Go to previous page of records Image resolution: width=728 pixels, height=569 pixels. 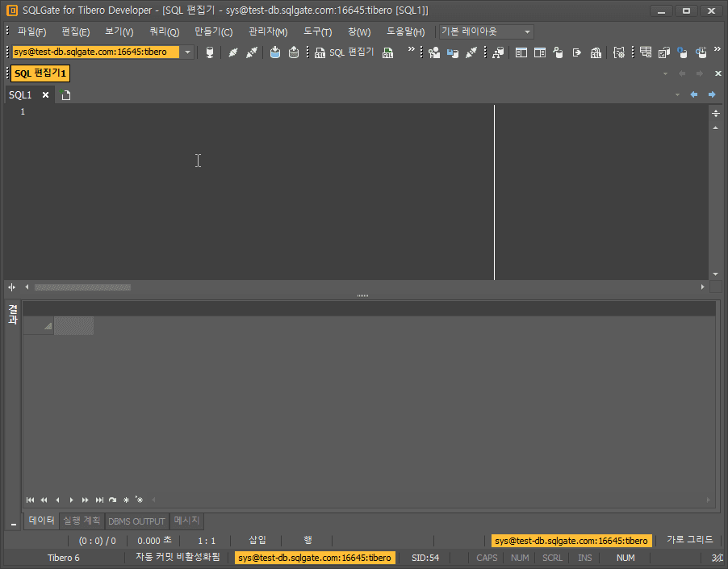pos(44,500)
